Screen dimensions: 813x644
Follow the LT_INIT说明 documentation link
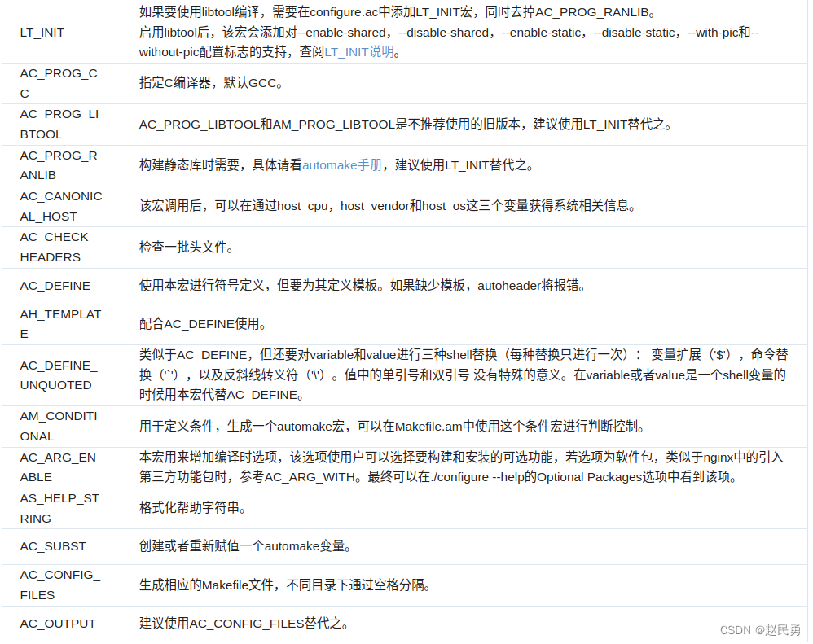point(358,51)
